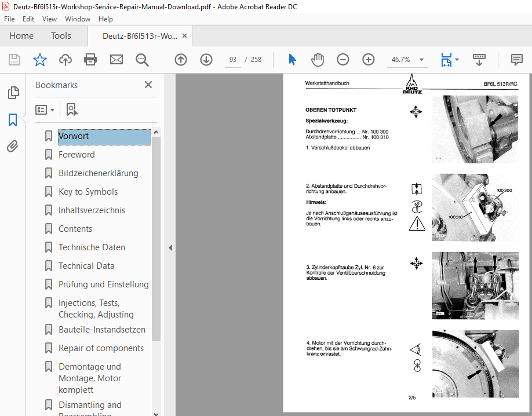Viewport: 532px width, 416px height.
Task: Open bookmark options list dropdown
Action: [45, 110]
